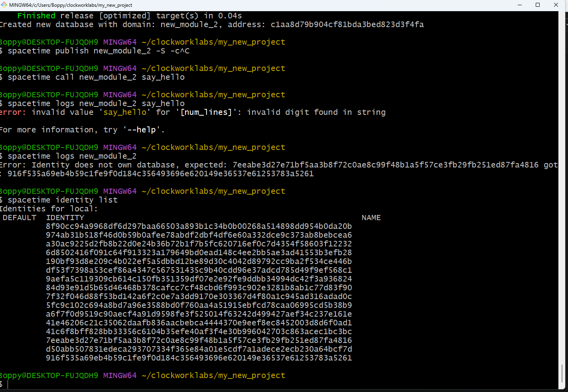Click the window close button
568x392 pixels.
[x=556, y=5]
